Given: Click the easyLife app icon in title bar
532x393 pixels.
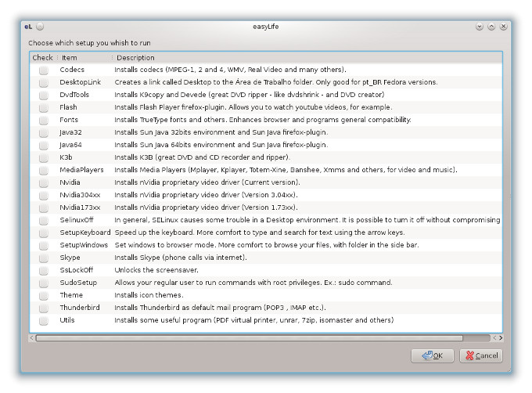Looking at the screenshot, I should 27,27.
